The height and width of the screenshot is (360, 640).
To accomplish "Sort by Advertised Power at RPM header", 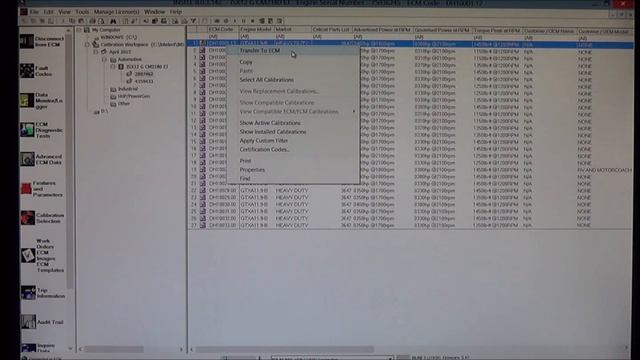I will [x=382, y=30].
